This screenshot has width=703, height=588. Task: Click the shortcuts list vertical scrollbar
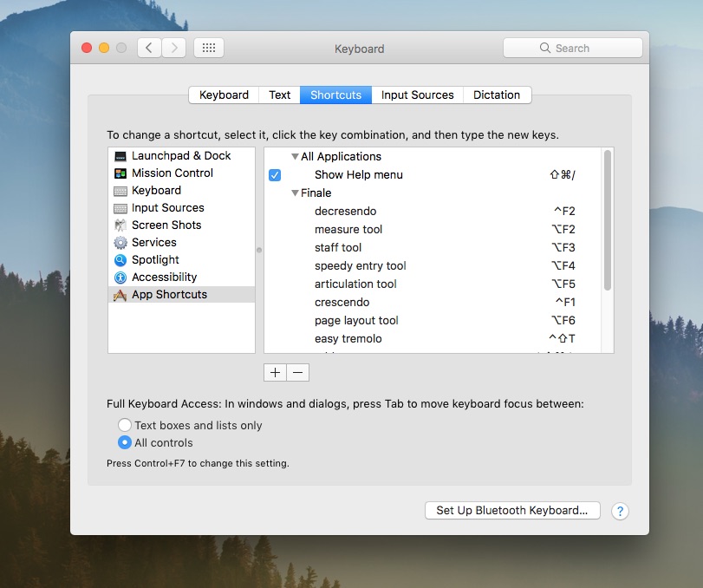tap(608, 221)
